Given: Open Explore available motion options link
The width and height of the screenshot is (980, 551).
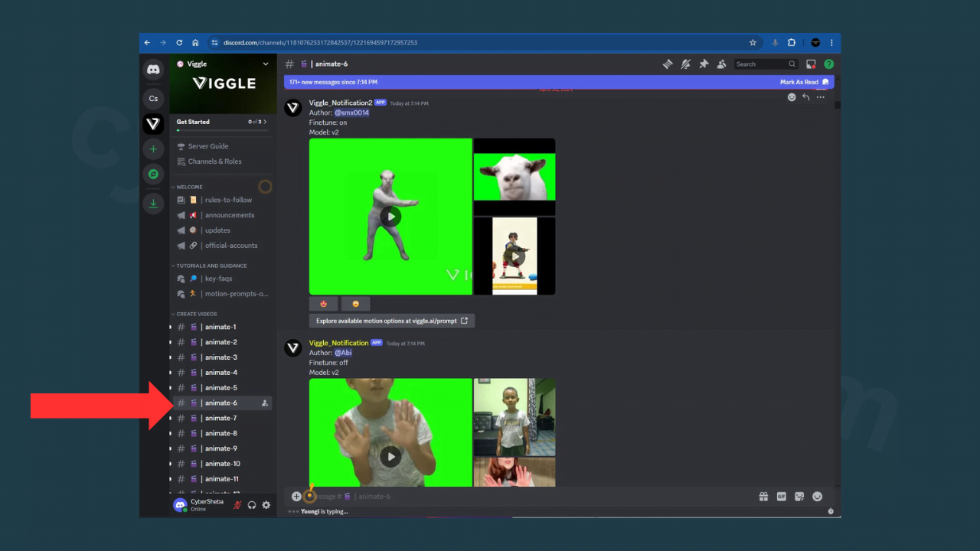Looking at the screenshot, I should point(392,321).
